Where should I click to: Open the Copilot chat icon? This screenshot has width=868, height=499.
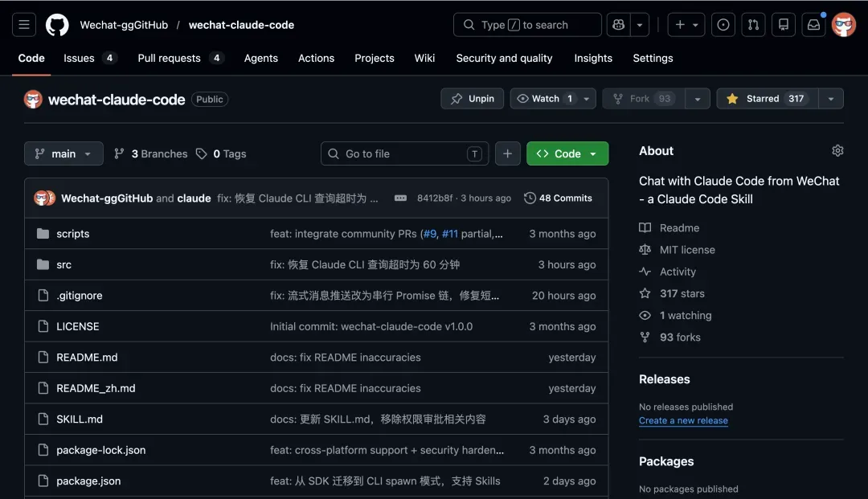coord(618,25)
